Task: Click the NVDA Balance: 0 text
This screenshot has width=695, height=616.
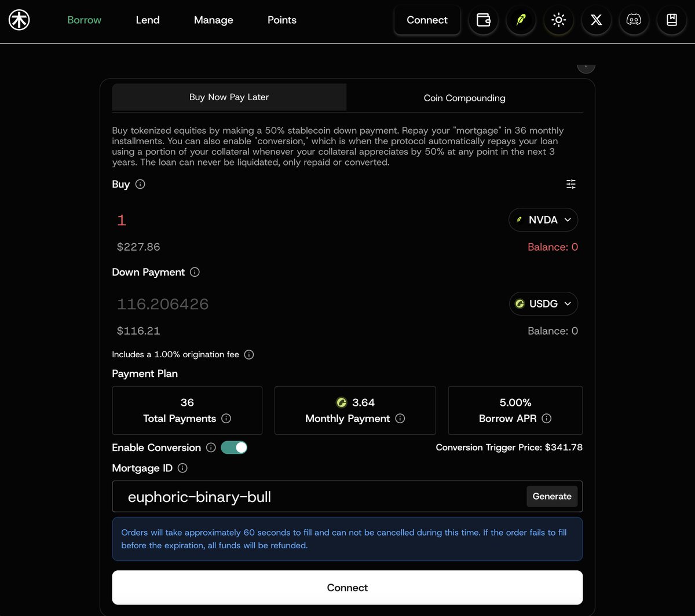Action: tap(553, 247)
